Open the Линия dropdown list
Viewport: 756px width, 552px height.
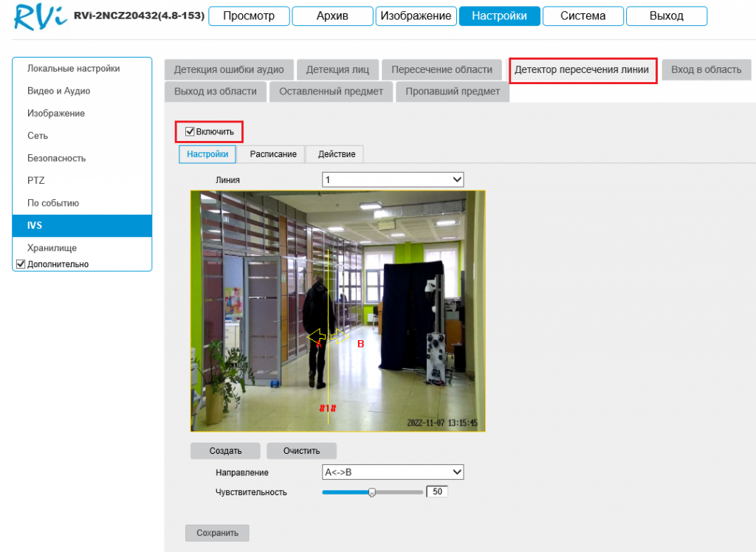pos(393,179)
